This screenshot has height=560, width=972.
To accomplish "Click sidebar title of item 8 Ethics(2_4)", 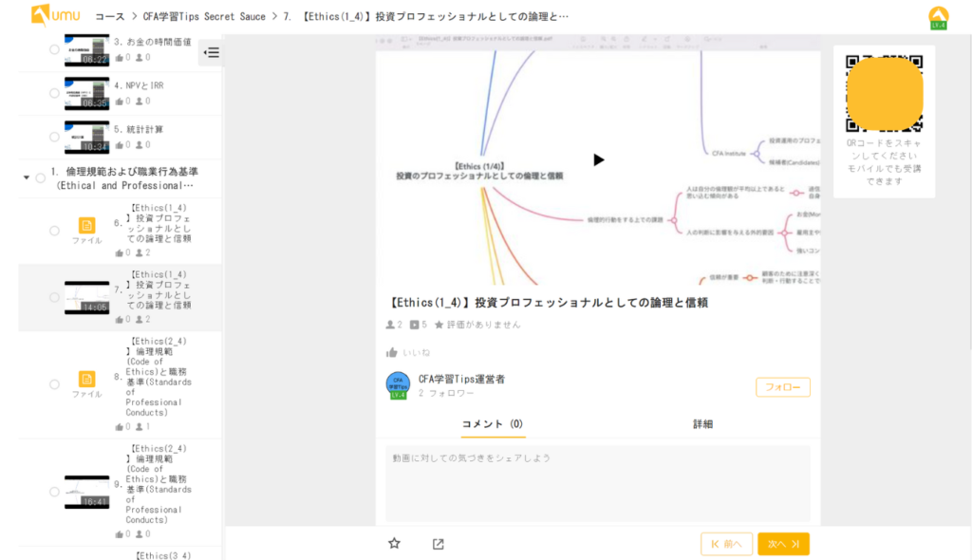I will point(159,377).
